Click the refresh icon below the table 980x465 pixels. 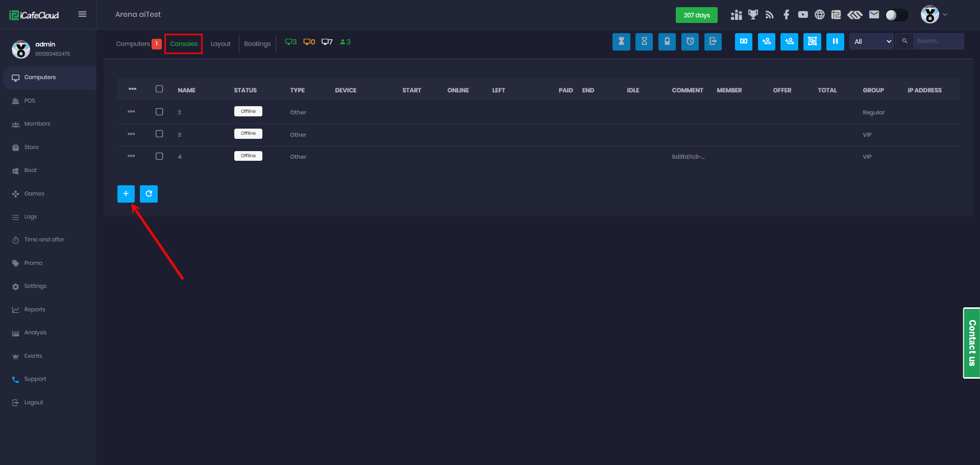click(149, 194)
